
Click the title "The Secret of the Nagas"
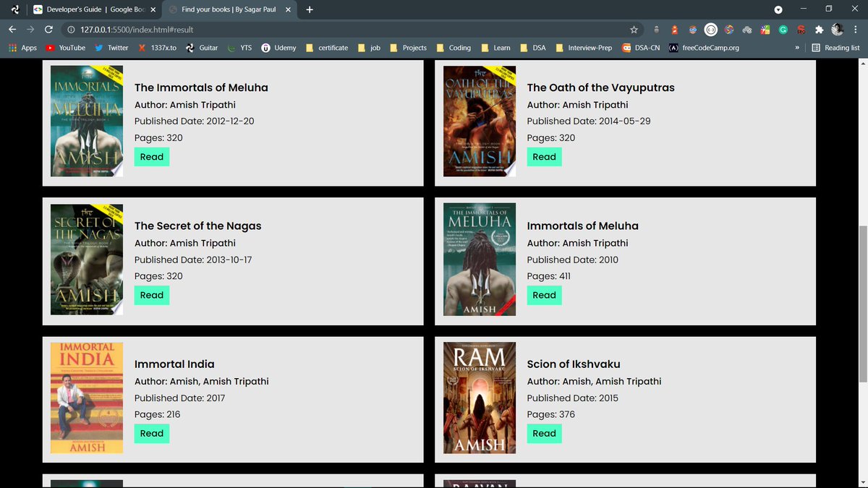point(198,226)
